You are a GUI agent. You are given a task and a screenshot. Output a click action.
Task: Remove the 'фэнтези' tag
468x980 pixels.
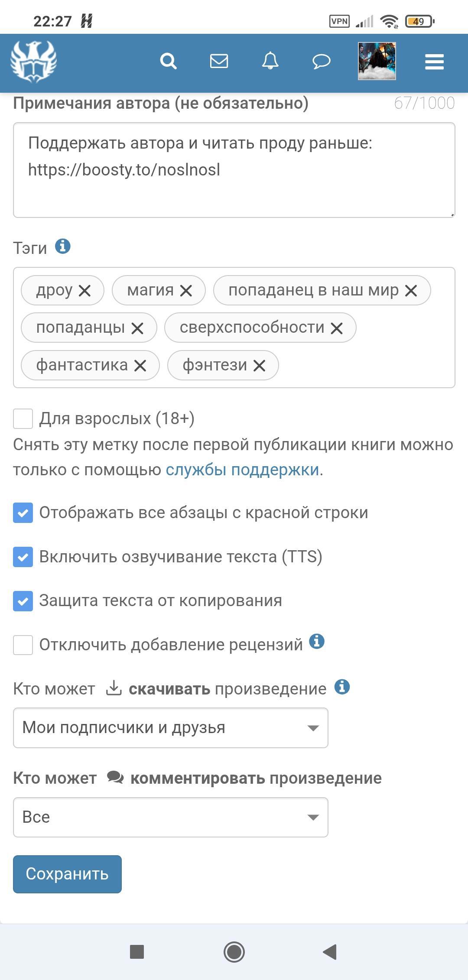[x=260, y=366]
